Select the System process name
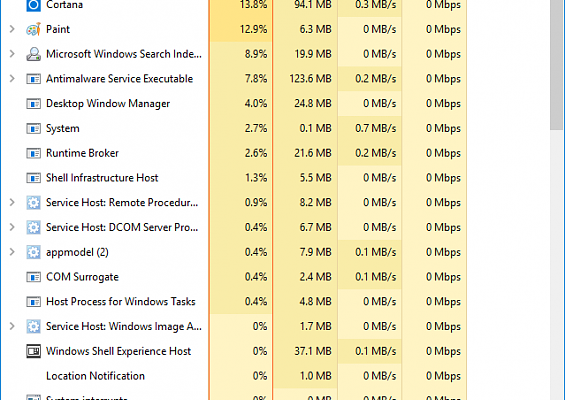Image resolution: width=565 pixels, height=400 pixels. [x=63, y=129]
